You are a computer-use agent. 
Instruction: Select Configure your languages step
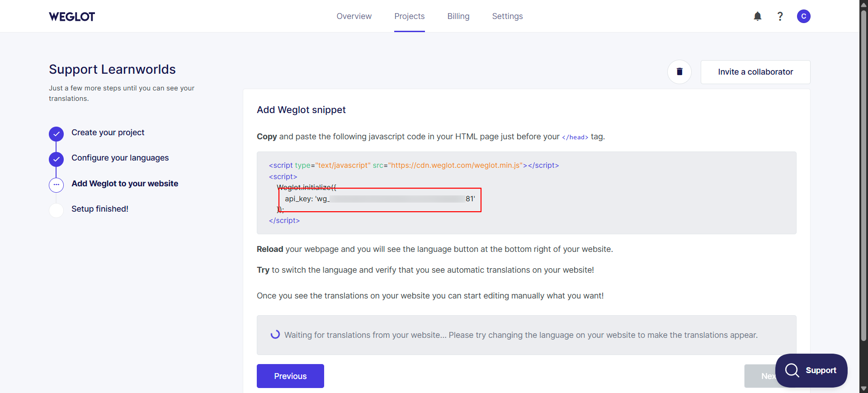click(120, 158)
